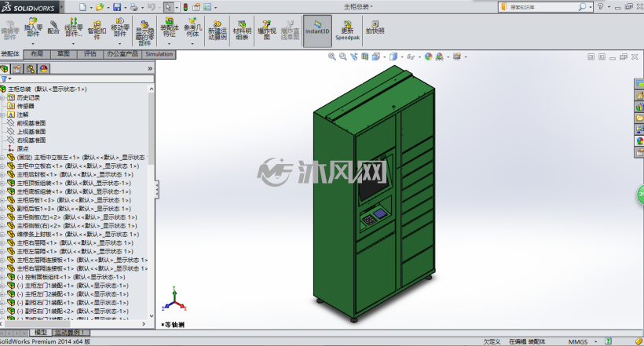Click 线性零部件 pattern tool

click(x=74, y=28)
